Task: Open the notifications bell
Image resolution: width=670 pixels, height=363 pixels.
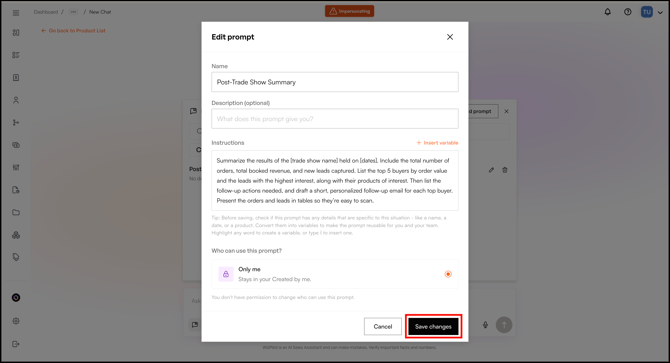Action: [607, 12]
